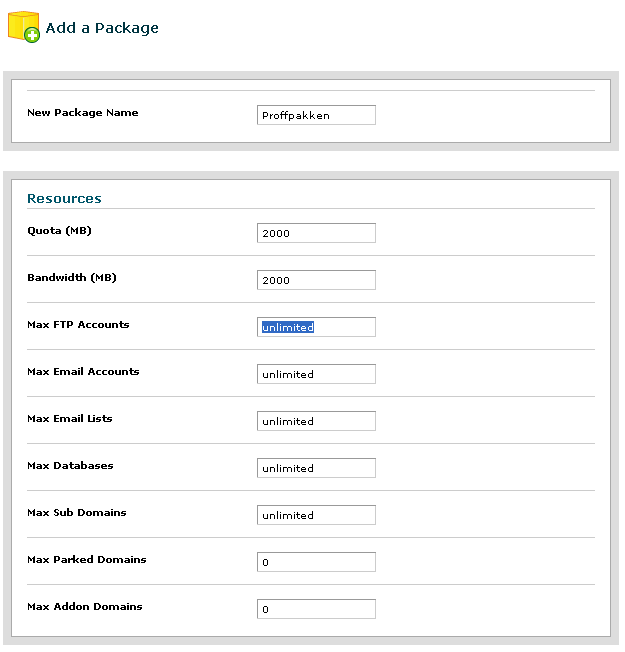The image size is (625, 652).
Task: Select the Max Parked Domains field
Action: click(316, 562)
